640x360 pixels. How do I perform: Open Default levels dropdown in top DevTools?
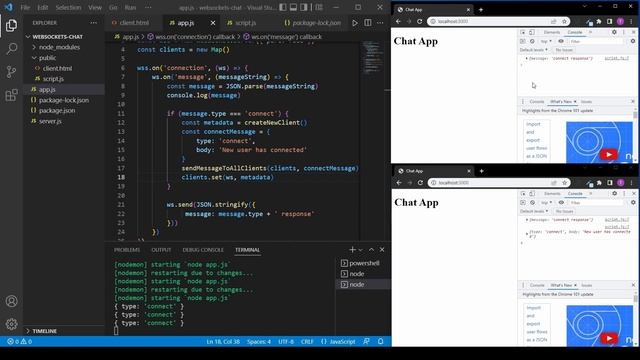pos(534,50)
